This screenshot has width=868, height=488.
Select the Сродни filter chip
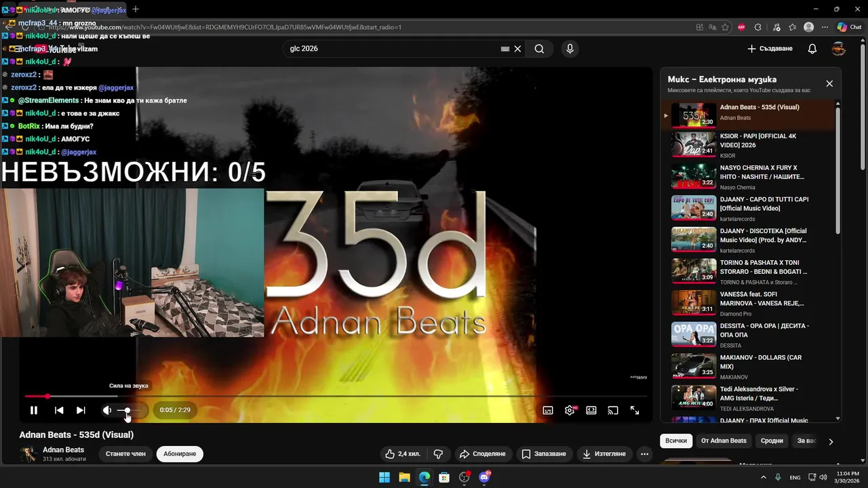tap(772, 441)
